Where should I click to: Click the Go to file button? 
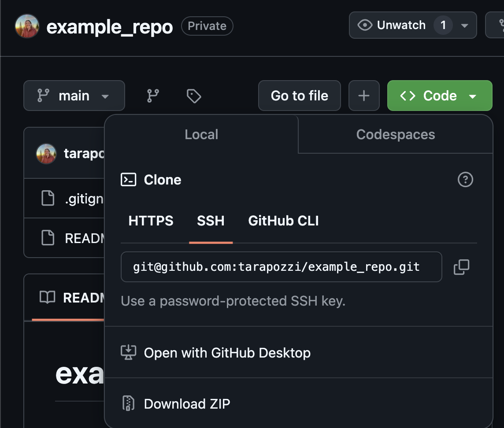(299, 96)
